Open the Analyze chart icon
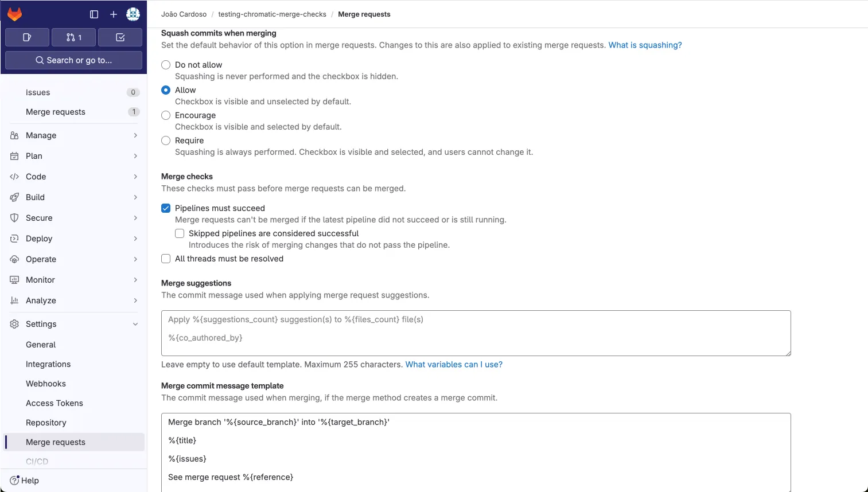Screen dimensions: 868x492 pos(14,300)
